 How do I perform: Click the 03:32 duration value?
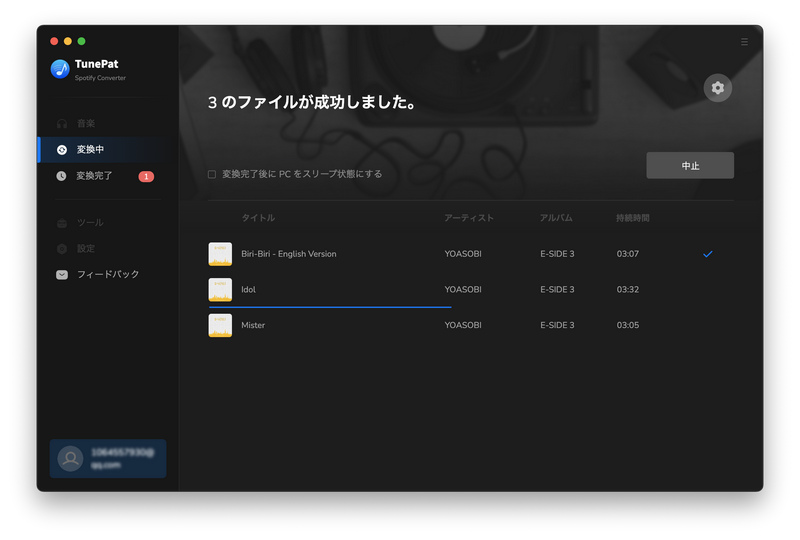628,289
